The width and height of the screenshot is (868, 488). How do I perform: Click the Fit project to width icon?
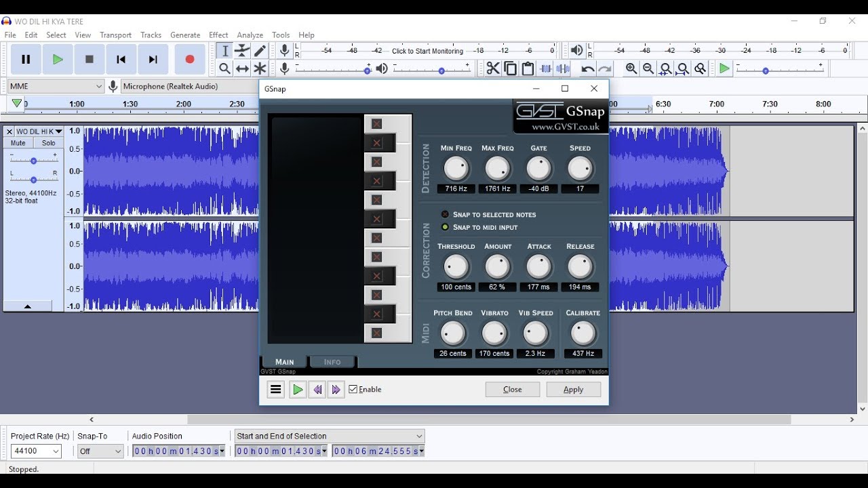point(683,68)
